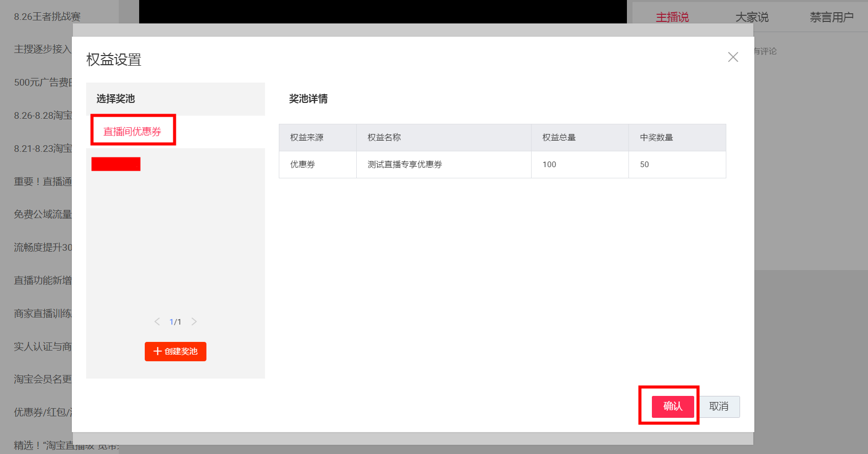Open the 重要！直播通 item in background list
Viewport: 868px width, 454px height.
43,181
